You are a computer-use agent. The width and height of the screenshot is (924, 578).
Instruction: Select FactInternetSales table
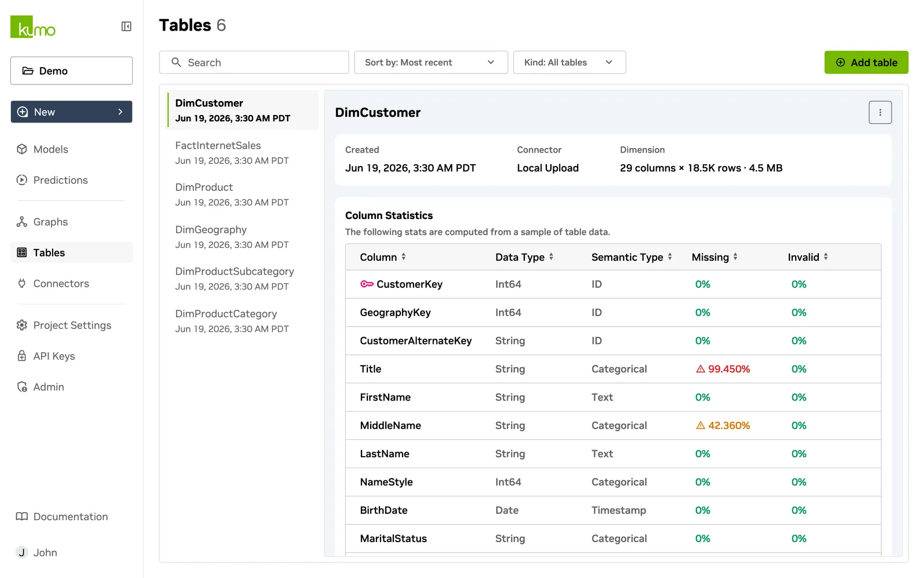click(243, 153)
